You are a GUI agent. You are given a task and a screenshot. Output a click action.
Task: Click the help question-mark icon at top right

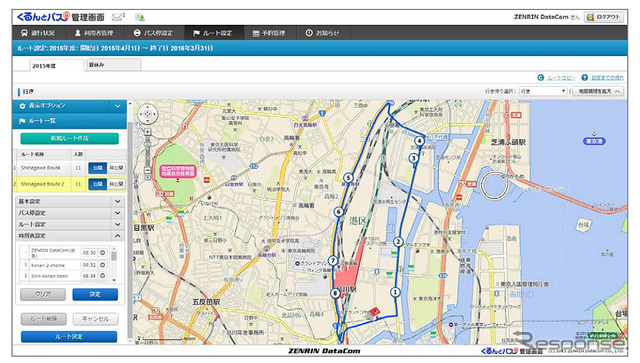584,78
